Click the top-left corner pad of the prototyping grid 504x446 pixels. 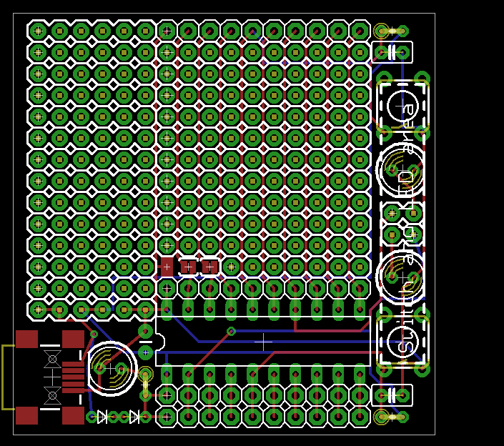(39, 31)
